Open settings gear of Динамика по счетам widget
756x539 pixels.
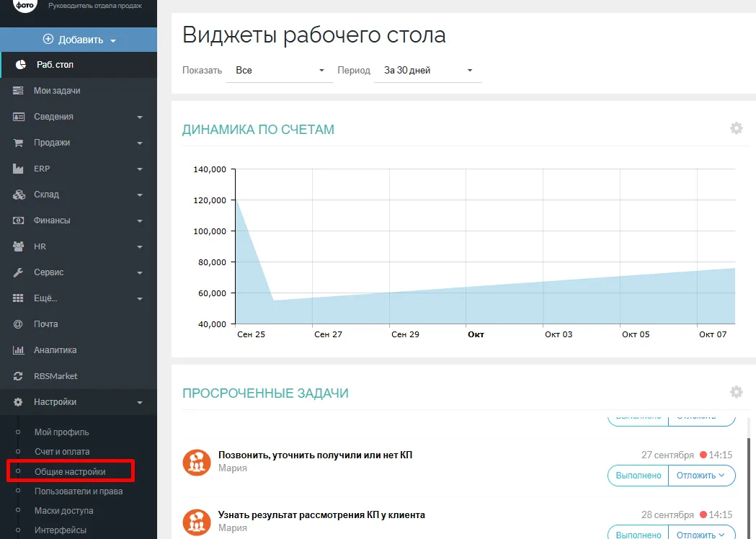tap(736, 128)
